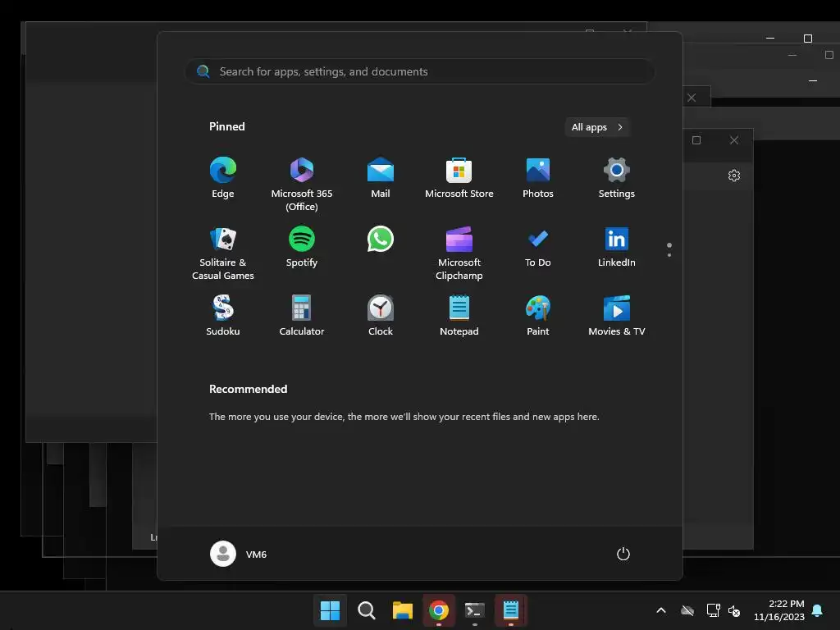Open Settings from pinned apps

[x=617, y=178]
